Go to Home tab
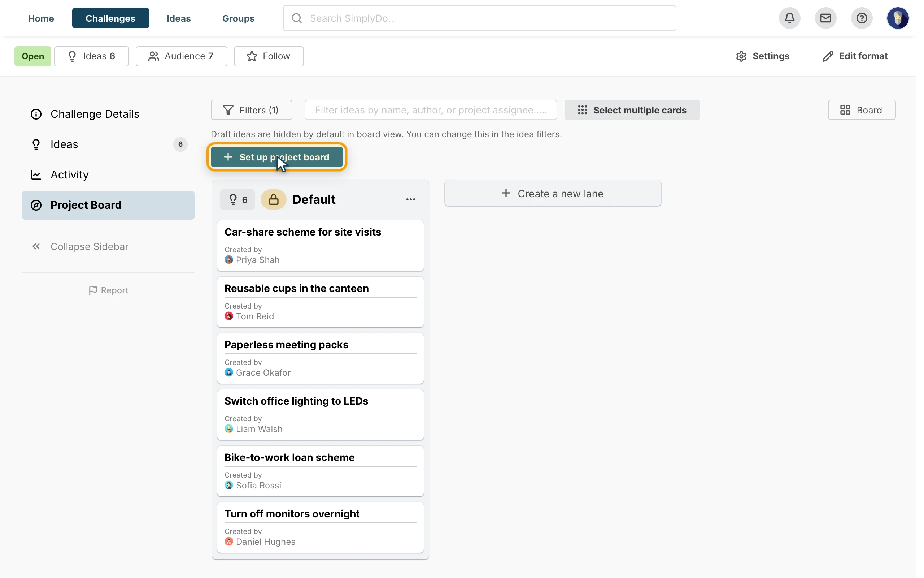This screenshot has width=924, height=578. tap(41, 18)
